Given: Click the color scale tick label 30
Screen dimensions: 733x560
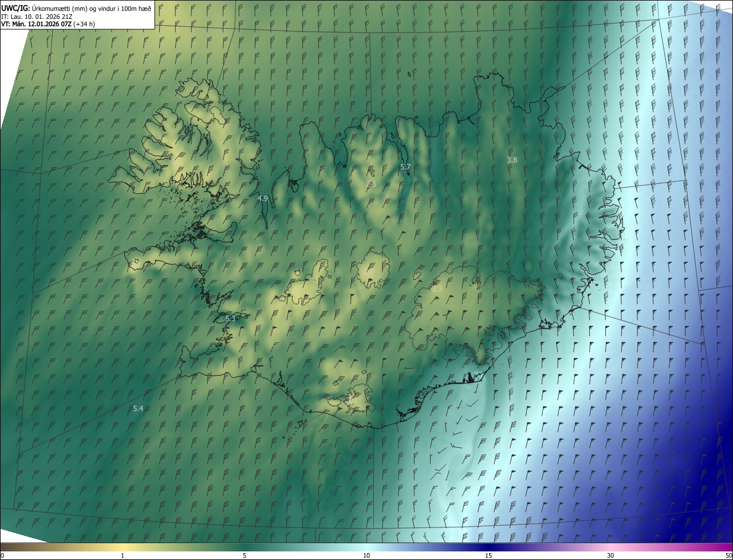Looking at the screenshot, I should (x=610, y=555).
